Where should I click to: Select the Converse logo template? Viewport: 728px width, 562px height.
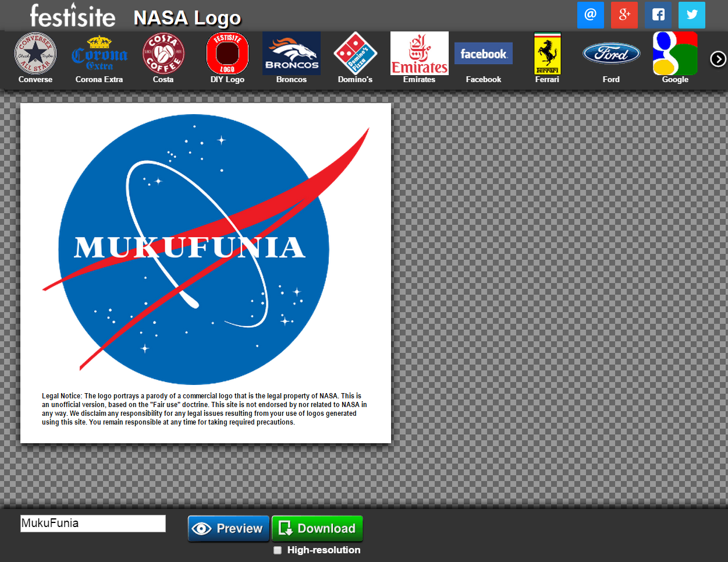35,54
